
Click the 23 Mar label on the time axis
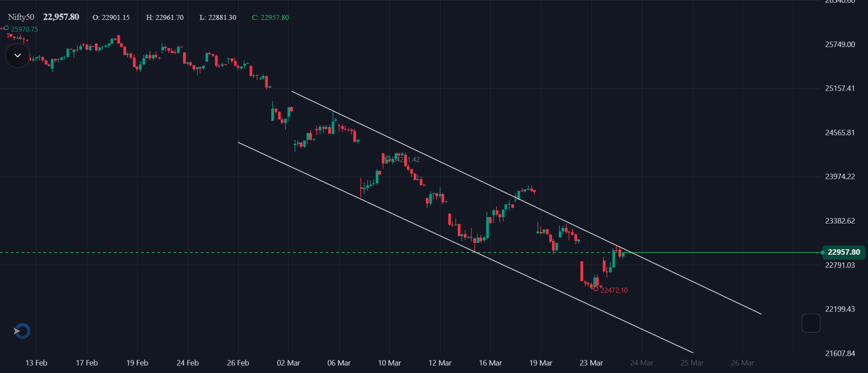point(591,363)
